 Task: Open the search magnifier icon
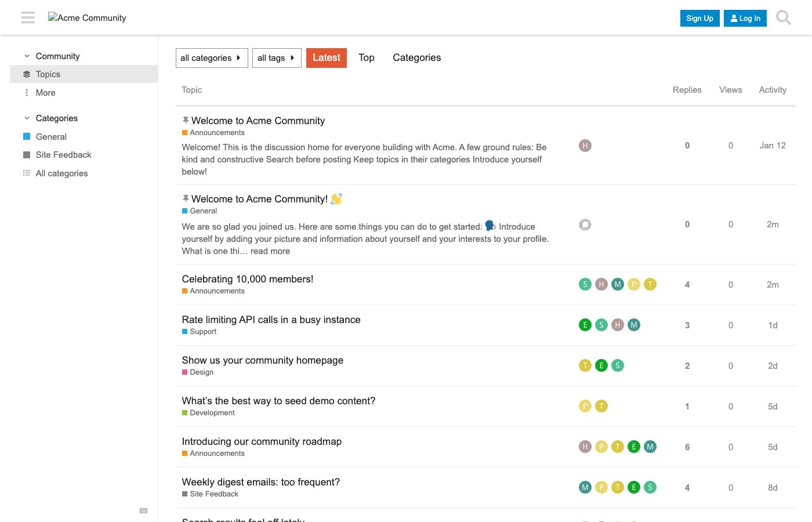[784, 18]
